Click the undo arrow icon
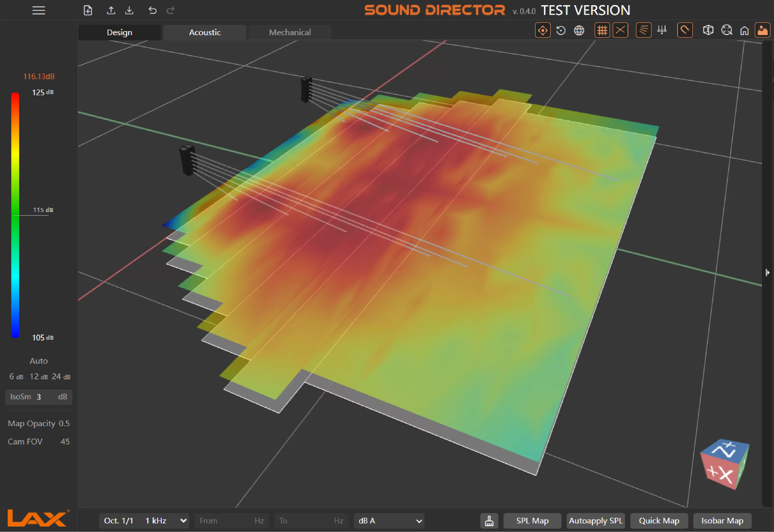The width and height of the screenshot is (774, 532). (x=152, y=10)
